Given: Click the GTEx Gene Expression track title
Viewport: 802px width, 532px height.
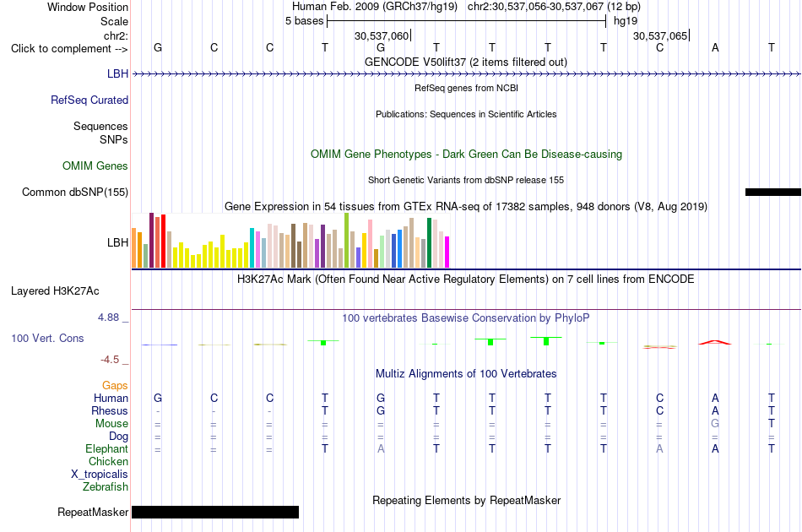Looking at the screenshot, I should click(466, 207).
